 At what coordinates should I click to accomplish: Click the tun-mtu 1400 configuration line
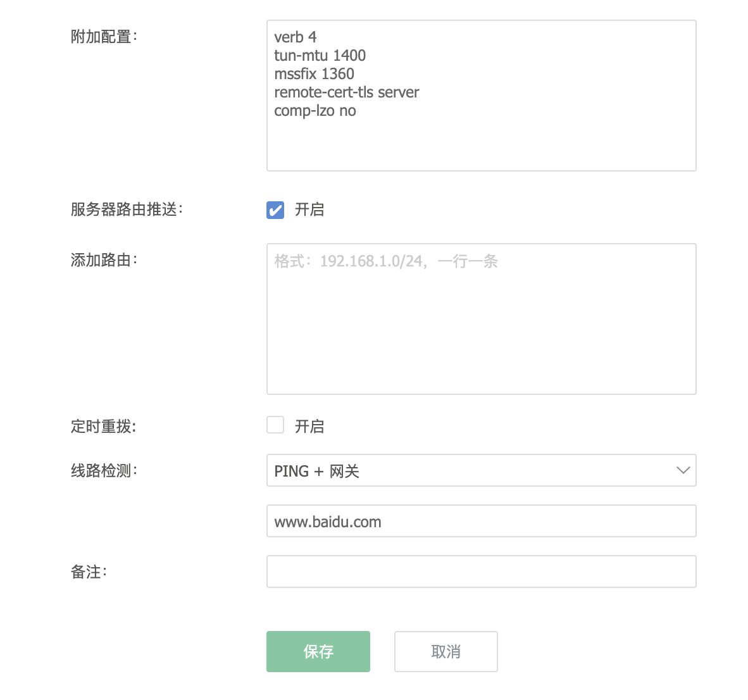pos(320,56)
